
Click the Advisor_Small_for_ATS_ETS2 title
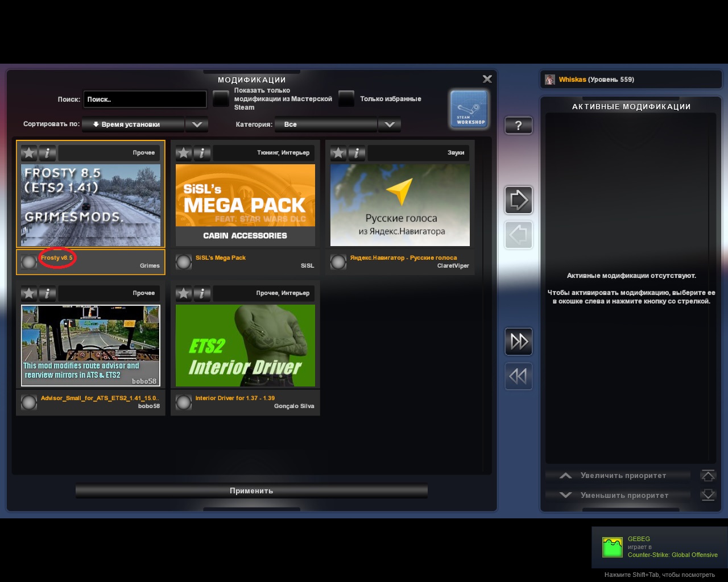(100, 398)
